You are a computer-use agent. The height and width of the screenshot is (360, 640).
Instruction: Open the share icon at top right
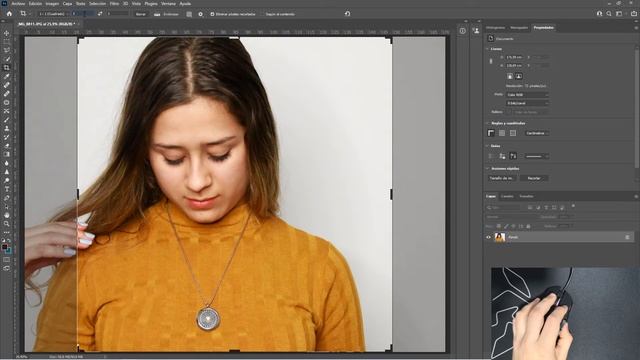tap(634, 13)
